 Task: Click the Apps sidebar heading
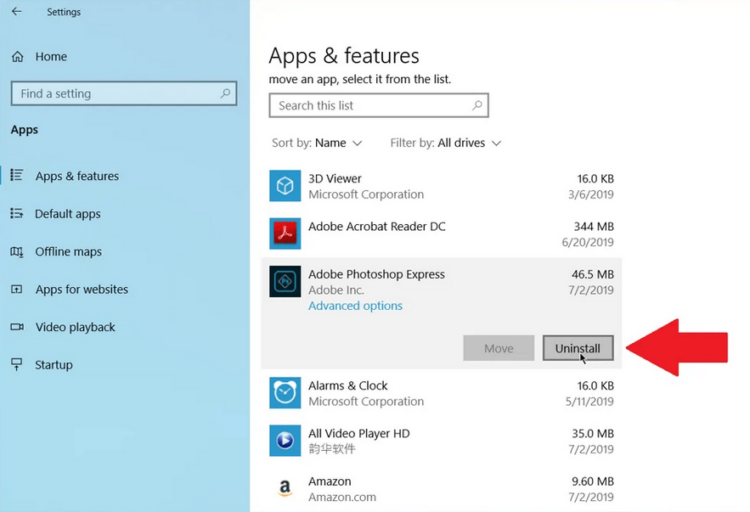(x=24, y=130)
